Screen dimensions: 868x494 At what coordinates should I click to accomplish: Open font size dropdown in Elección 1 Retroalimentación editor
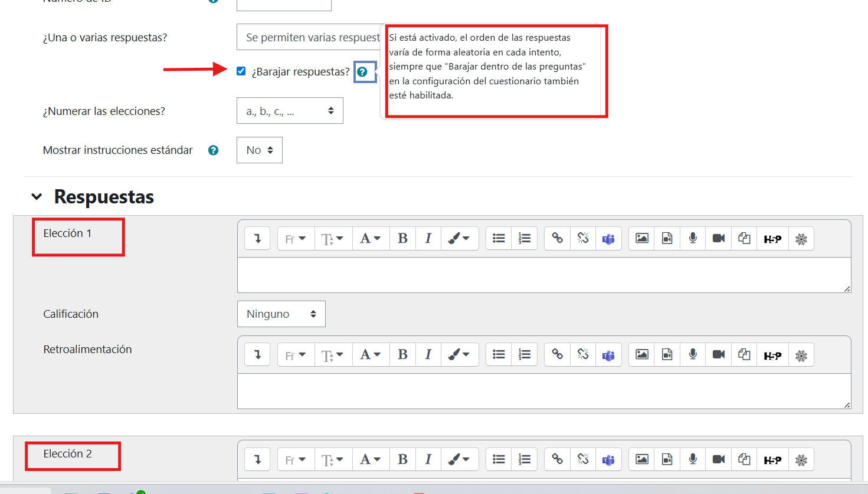333,354
